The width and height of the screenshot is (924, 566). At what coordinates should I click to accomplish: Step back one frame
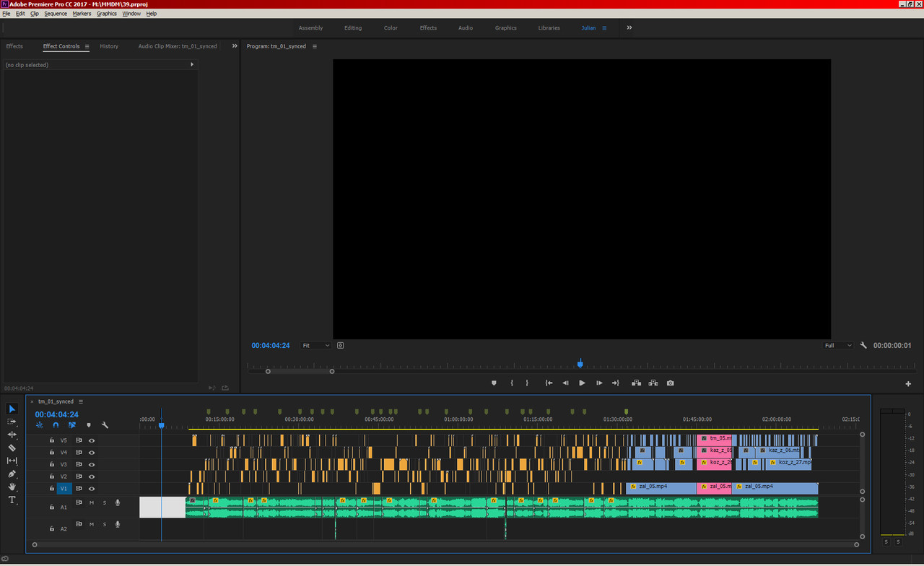tap(565, 383)
